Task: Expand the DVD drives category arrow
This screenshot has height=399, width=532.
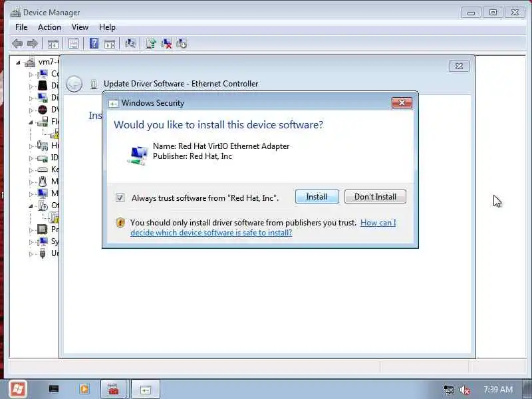Action: click(31, 110)
